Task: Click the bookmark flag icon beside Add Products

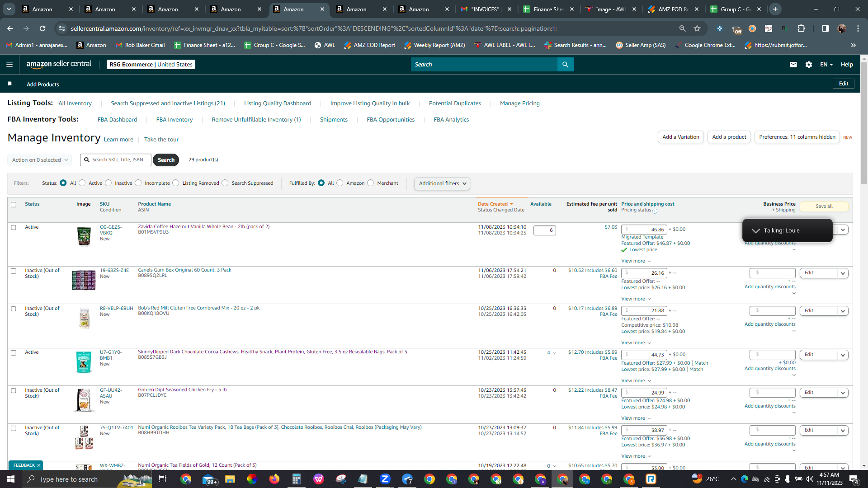Action: pos(10,84)
